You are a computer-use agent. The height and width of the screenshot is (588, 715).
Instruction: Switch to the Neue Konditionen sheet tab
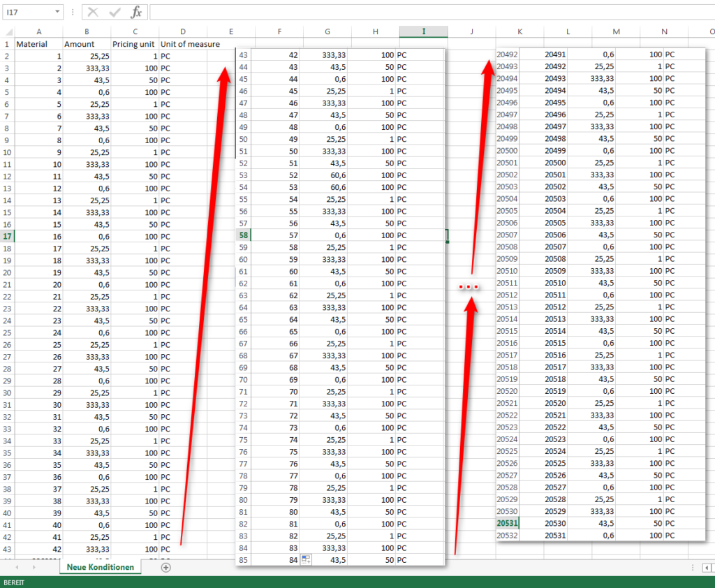[101, 567]
